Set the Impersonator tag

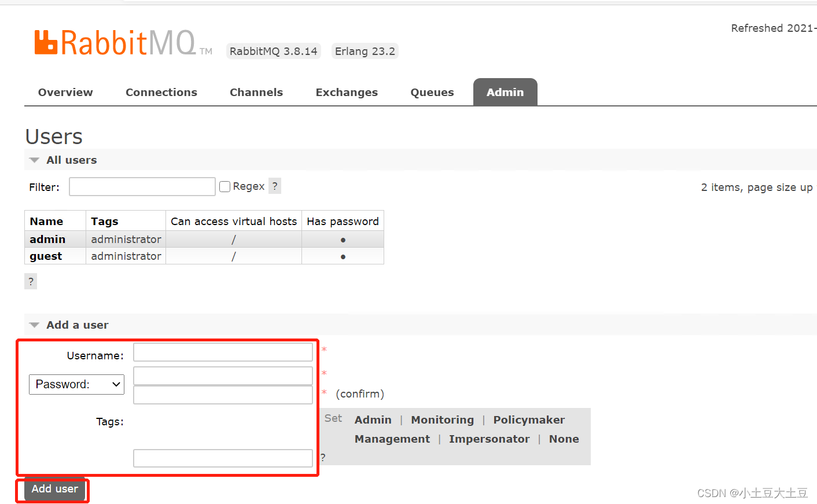(x=490, y=439)
